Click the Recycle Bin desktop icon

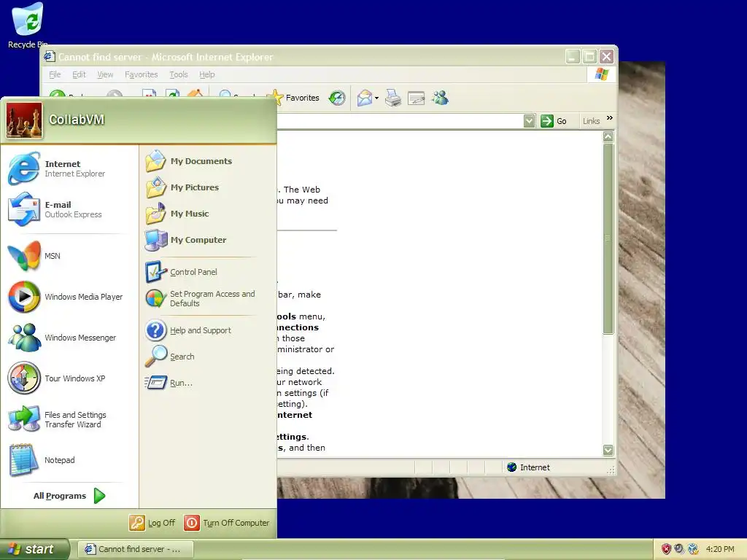(28, 26)
